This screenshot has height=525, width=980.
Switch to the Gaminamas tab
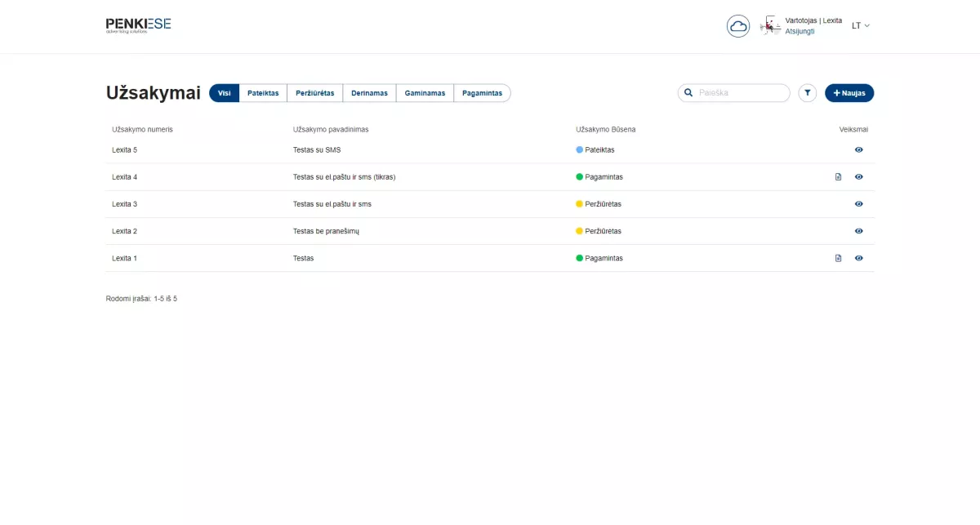[425, 93]
